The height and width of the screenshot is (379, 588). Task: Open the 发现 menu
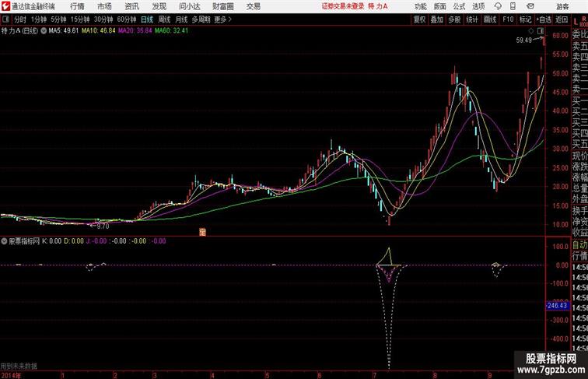[x=159, y=6]
